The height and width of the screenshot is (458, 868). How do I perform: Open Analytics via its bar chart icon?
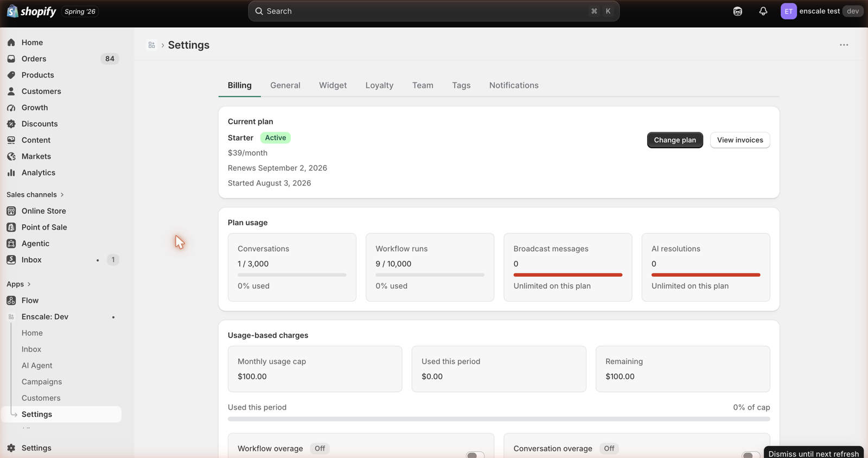(11, 173)
